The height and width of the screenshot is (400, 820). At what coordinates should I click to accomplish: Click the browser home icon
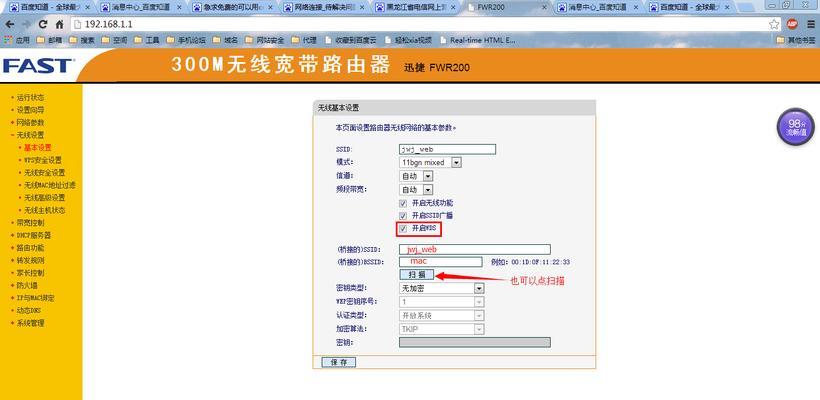coord(59,25)
